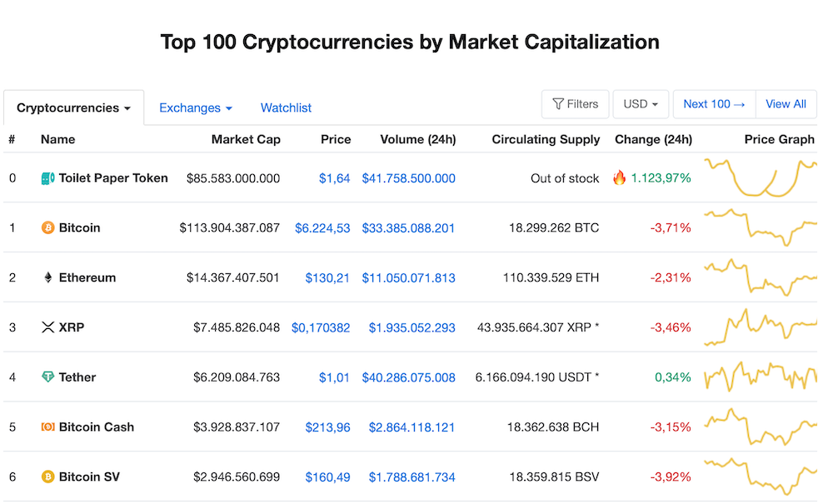Click the Toilet Paper Token roll icon
The width and height of the screenshot is (833, 504).
coord(47,178)
